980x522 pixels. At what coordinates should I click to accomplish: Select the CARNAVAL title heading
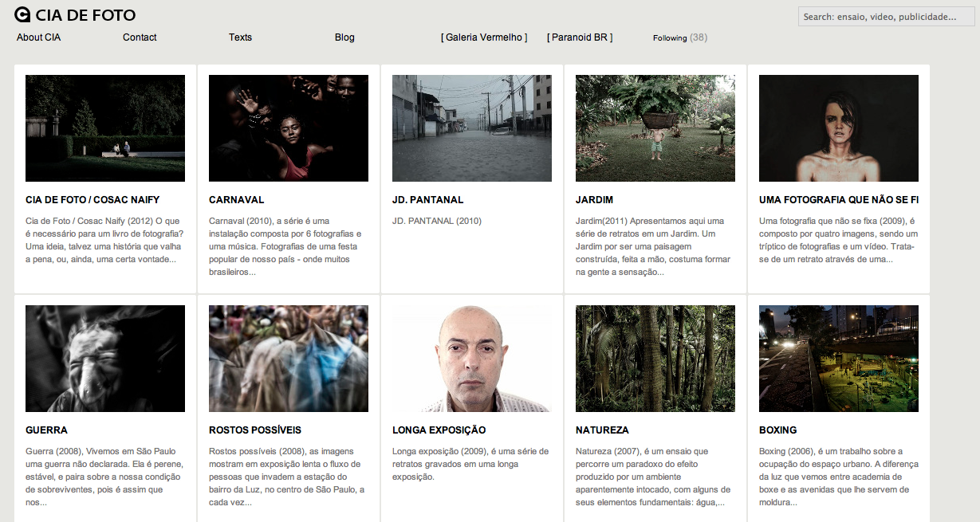(236, 200)
